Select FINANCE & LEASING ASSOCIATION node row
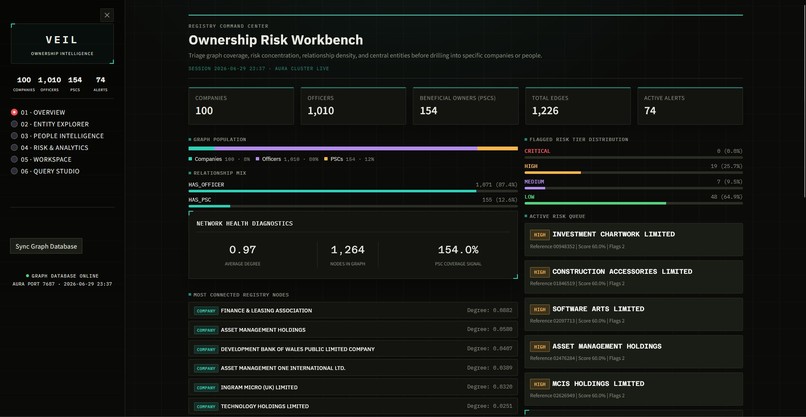The width and height of the screenshot is (806, 417). pos(353,311)
